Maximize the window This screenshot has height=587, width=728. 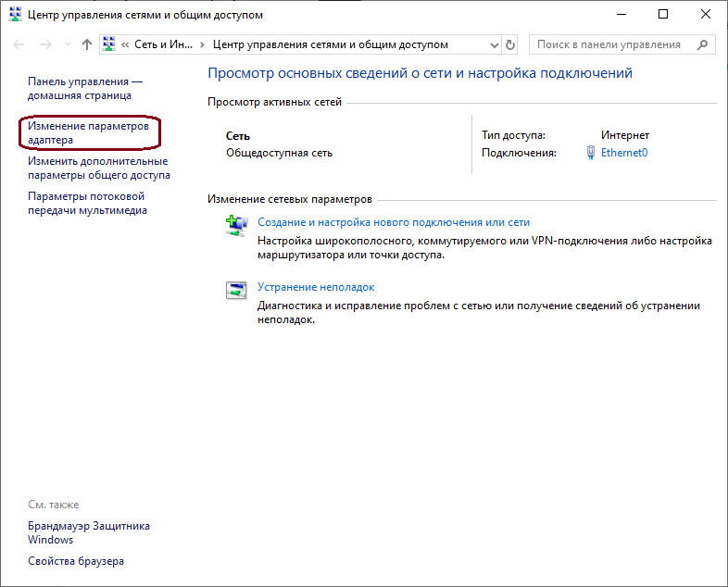[x=663, y=15]
